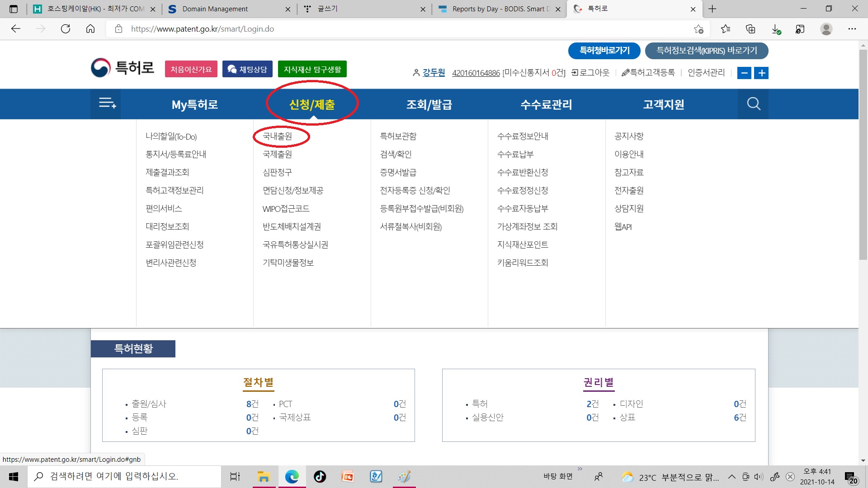Viewport: 868px width, 488px height.
Task: Select 국내출원 under 신청/제출 menu
Action: click(x=277, y=136)
